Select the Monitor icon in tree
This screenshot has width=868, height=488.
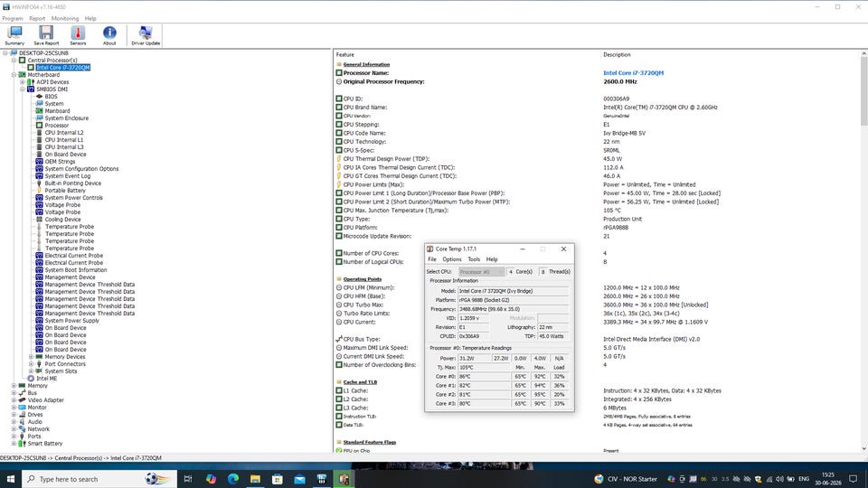(x=22, y=408)
